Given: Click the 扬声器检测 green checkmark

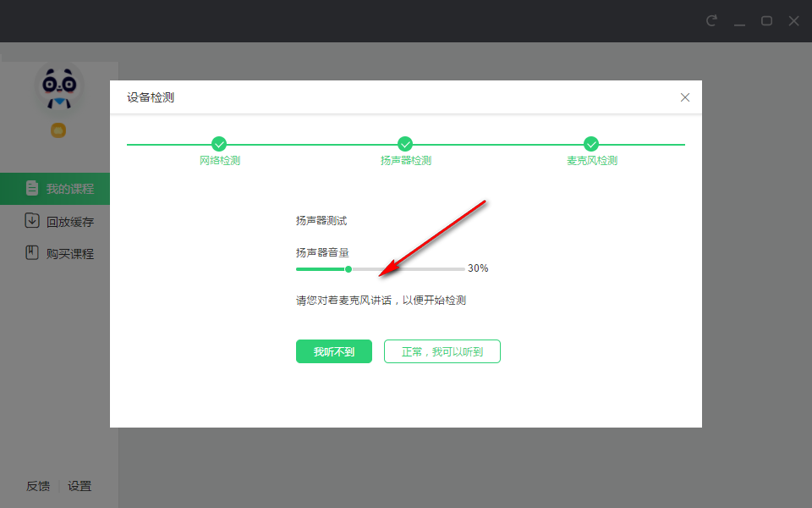Looking at the screenshot, I should point(404,144).
